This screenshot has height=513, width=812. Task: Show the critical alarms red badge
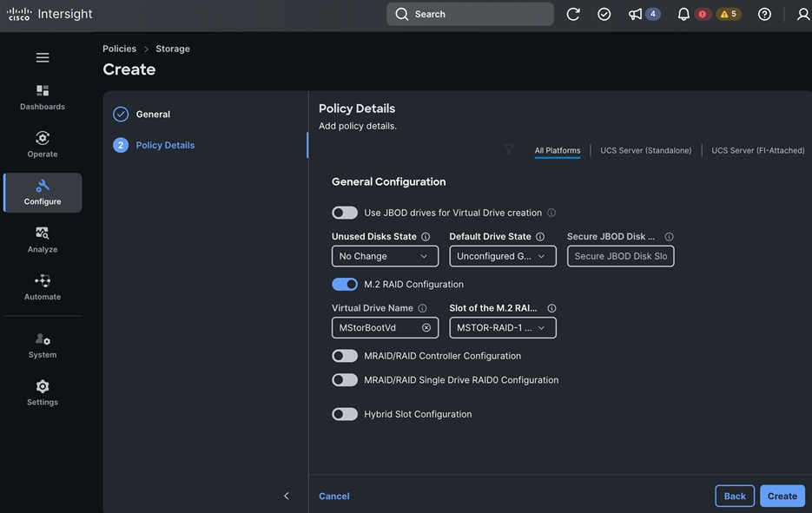(703, 14)
